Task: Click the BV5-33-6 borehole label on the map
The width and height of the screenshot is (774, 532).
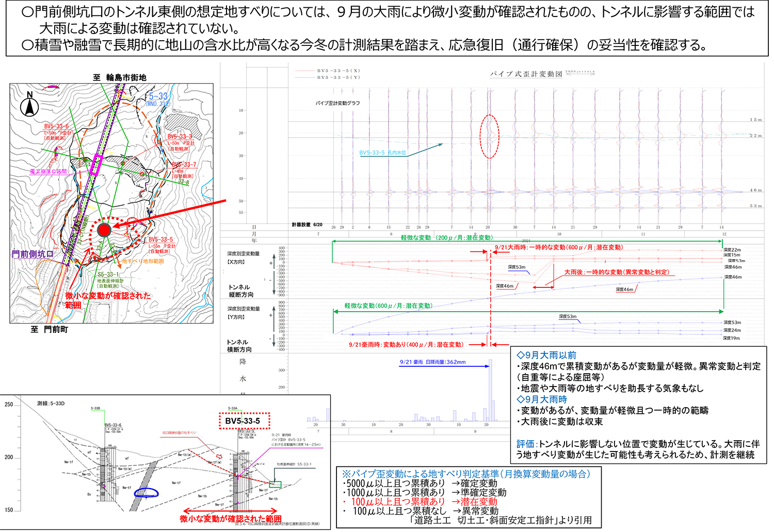Action: click(x=56, y=126)
